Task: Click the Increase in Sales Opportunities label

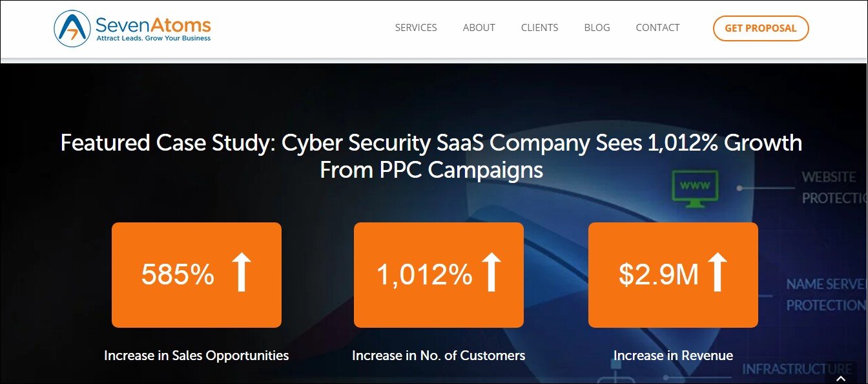Action: tap(196, 356)
